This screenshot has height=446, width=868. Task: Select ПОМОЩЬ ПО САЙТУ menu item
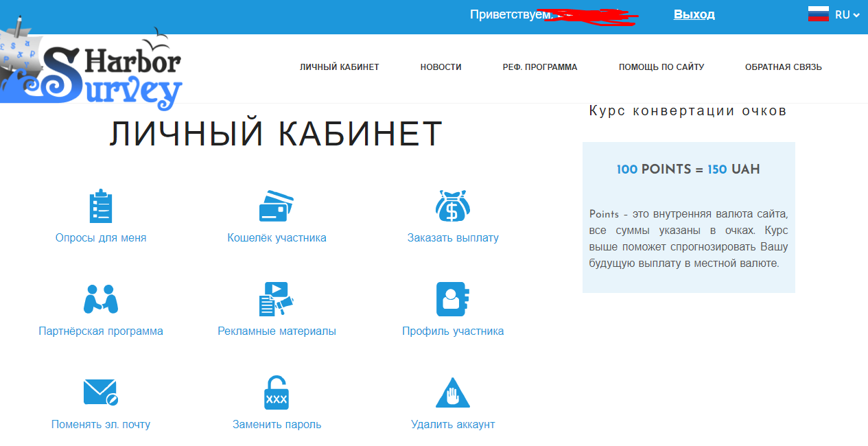661,67
